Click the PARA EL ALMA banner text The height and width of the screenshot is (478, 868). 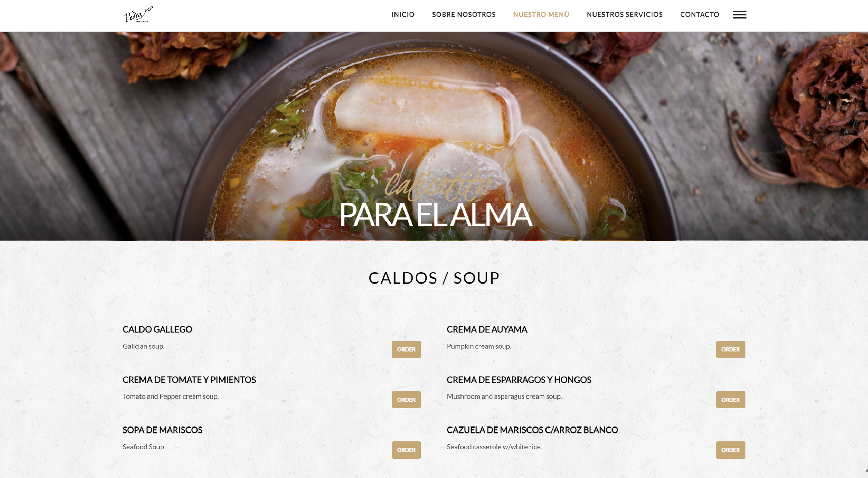pos(436,214)
